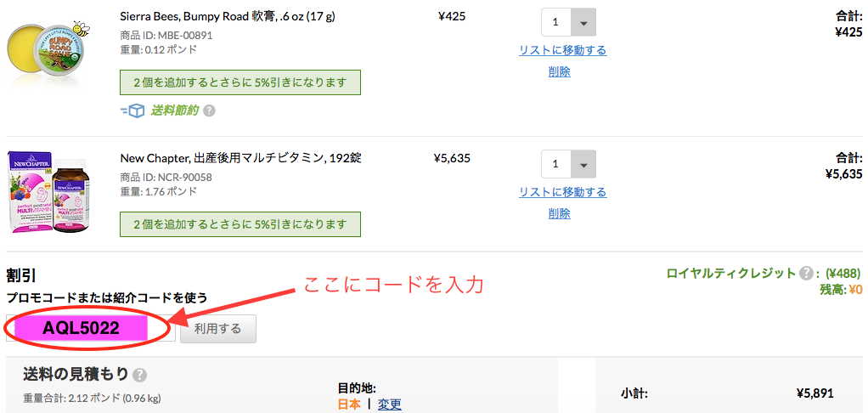Click Sierra Bees salve product thumbnail
This screenshot has width=868, height=413.
(49, 54)
